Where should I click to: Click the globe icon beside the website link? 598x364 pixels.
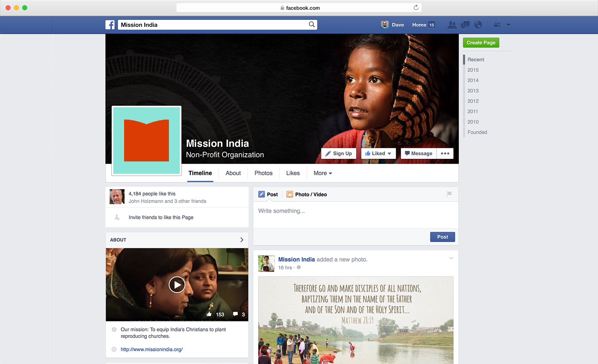(114, 349)
